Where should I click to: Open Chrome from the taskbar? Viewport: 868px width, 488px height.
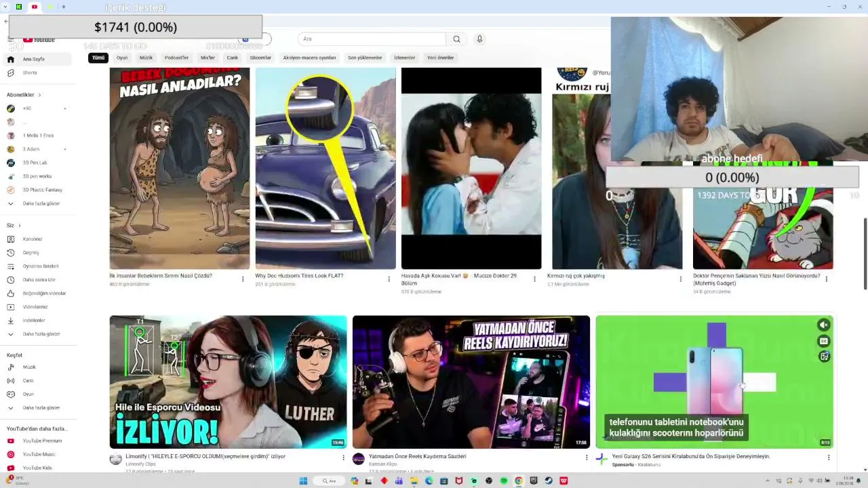click(519, 481)
